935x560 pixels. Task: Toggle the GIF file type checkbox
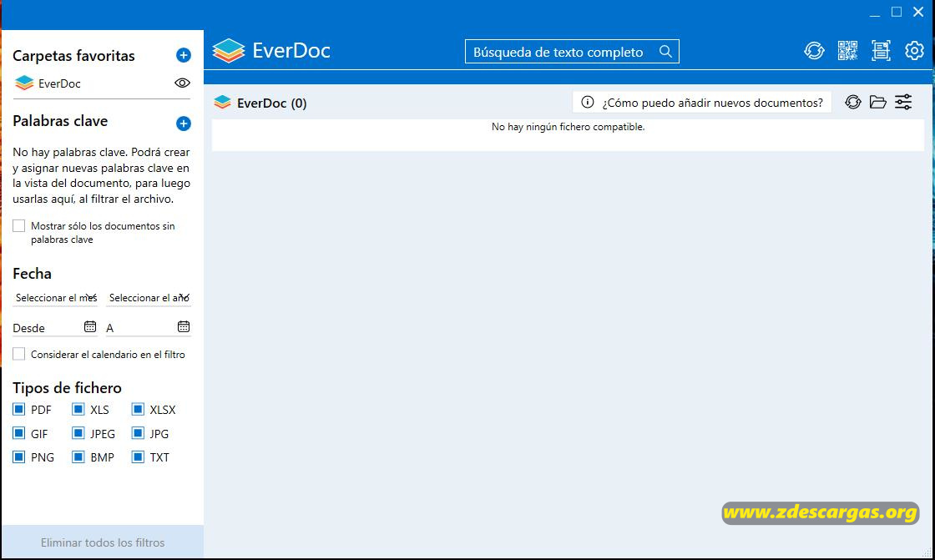tap(19, 433)
